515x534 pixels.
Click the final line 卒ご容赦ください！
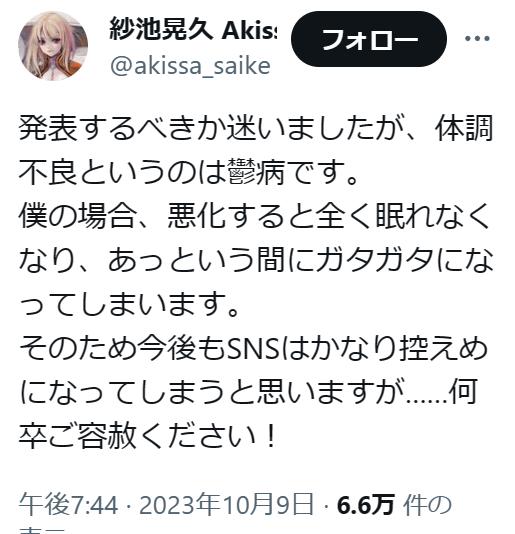pos(147,436)
